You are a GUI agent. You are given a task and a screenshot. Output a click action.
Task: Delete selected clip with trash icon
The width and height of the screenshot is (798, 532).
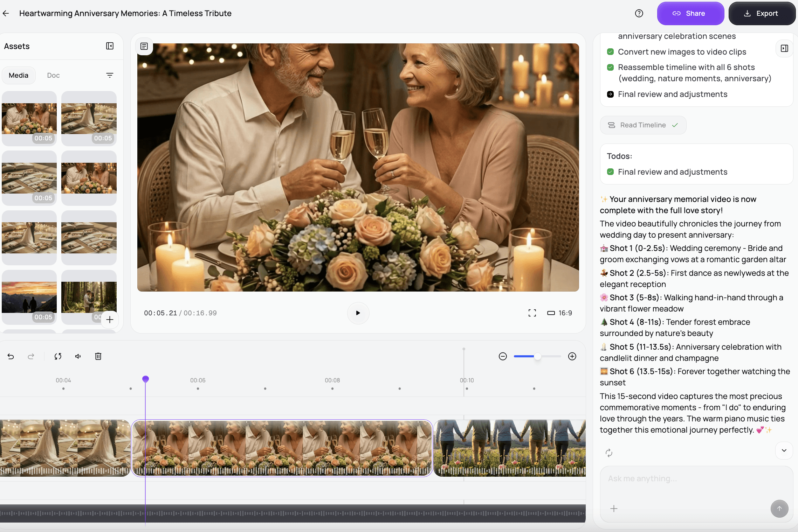tap(98, 356)
